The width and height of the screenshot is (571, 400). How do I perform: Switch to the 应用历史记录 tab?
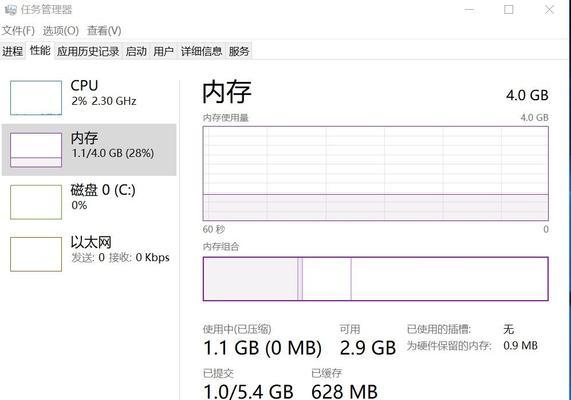coord(88,51)
